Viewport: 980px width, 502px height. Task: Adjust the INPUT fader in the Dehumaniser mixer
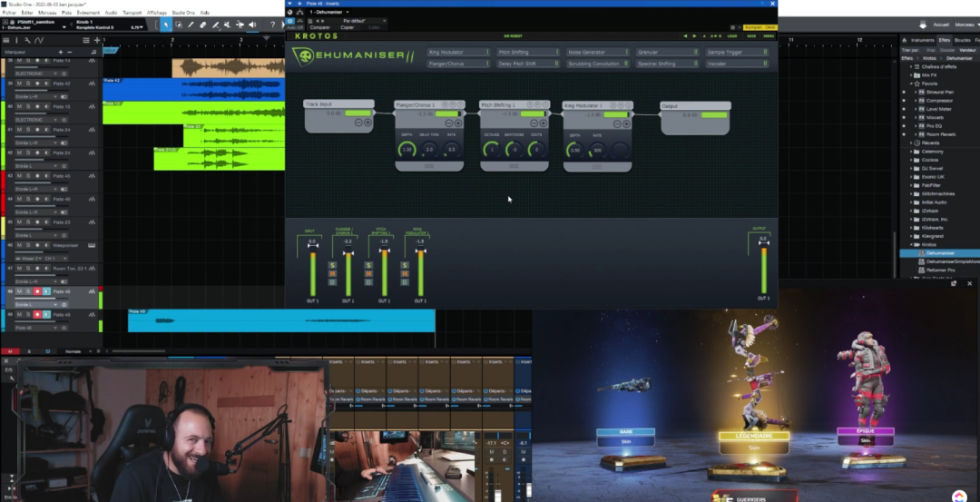[313, 246]
